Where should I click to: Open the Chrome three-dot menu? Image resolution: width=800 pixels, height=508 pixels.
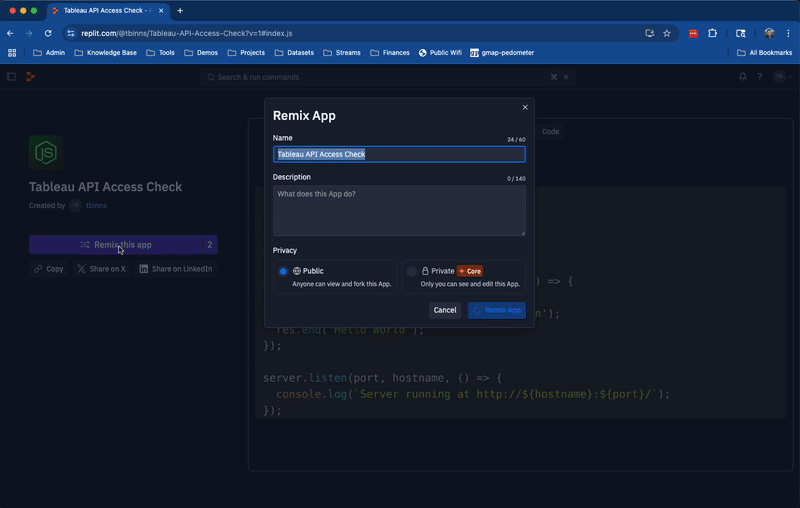pyautogui.click(x=788, y=33)
